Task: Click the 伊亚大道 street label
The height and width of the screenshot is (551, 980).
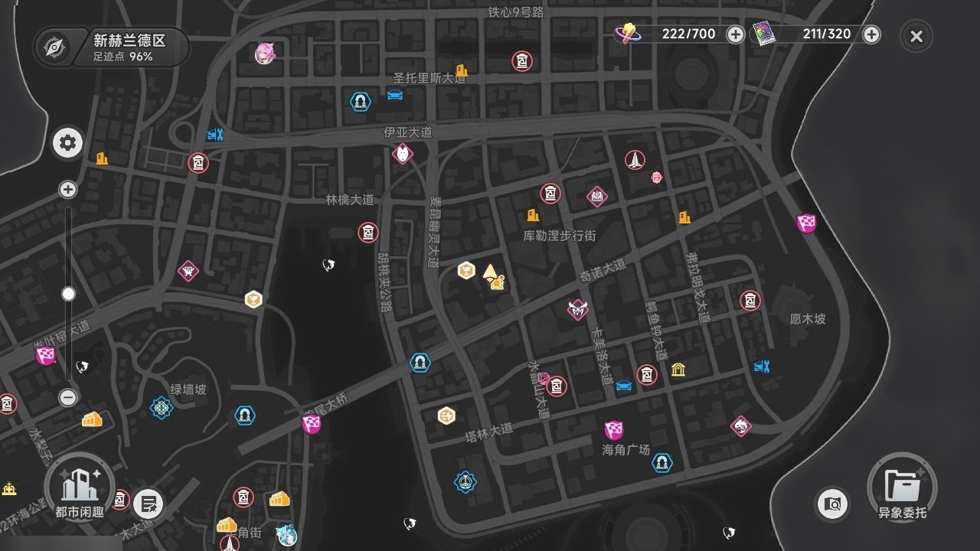Action: [x=408, y=132]
